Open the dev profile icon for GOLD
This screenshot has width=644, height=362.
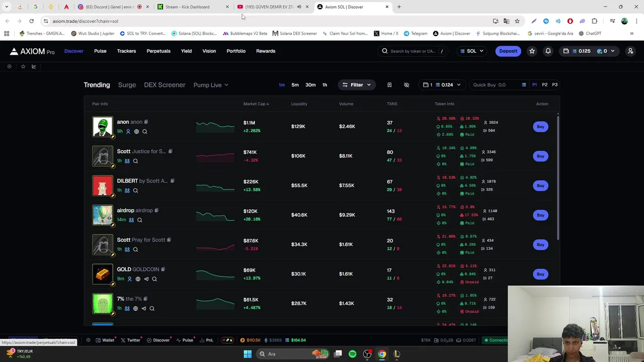pyautogui.click(x=129, y=279)
